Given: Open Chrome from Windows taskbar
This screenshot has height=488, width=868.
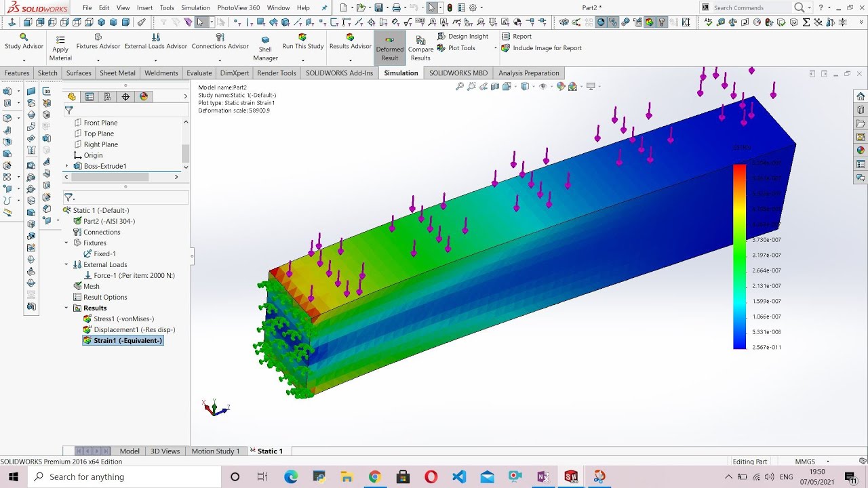Looking at the screenshot, I should click(375, 476).
